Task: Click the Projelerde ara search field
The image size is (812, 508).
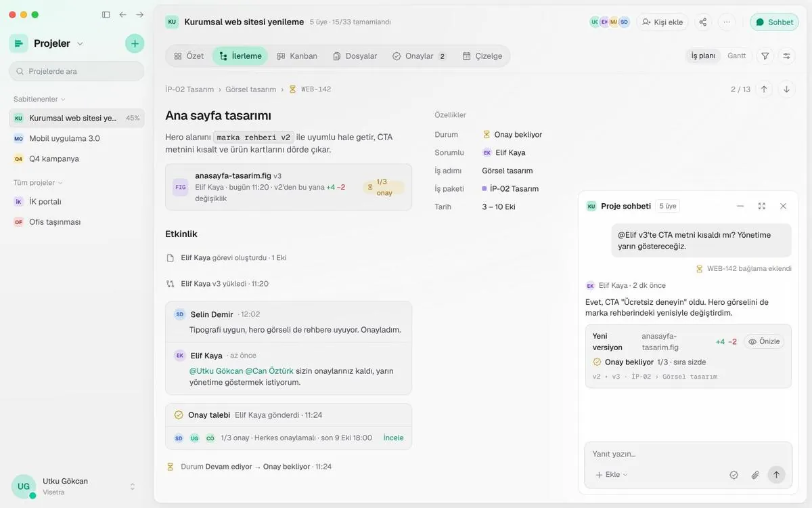Action: (x=76, y=71)
